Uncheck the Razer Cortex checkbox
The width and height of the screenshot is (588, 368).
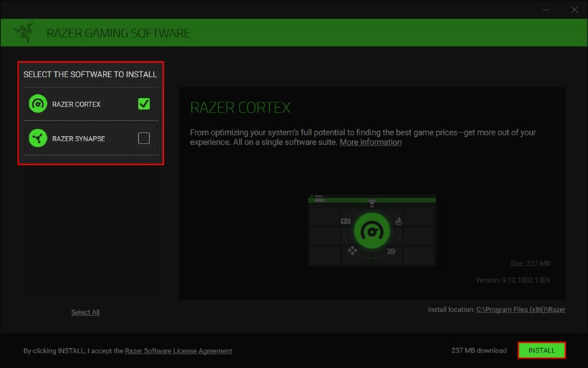tap(144, 104)
